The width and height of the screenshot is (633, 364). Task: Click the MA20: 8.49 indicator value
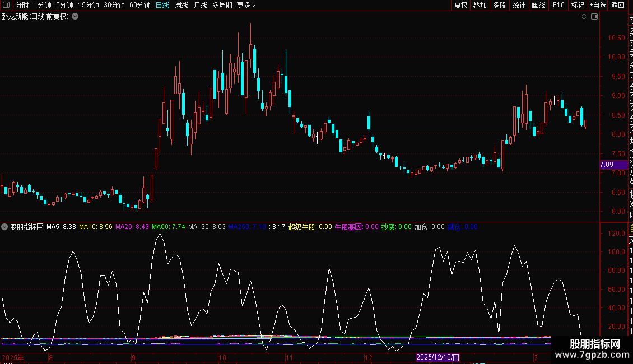click(x=132, y=227)
